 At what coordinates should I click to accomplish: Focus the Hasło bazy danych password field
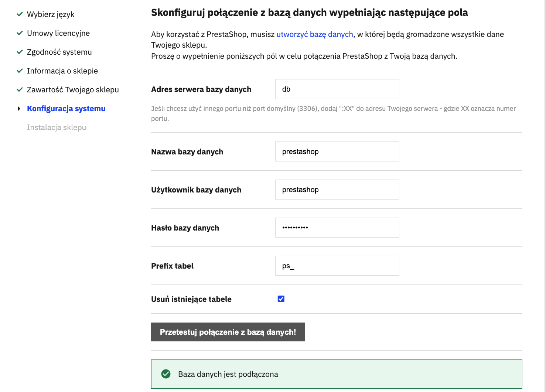click(337, 228)
